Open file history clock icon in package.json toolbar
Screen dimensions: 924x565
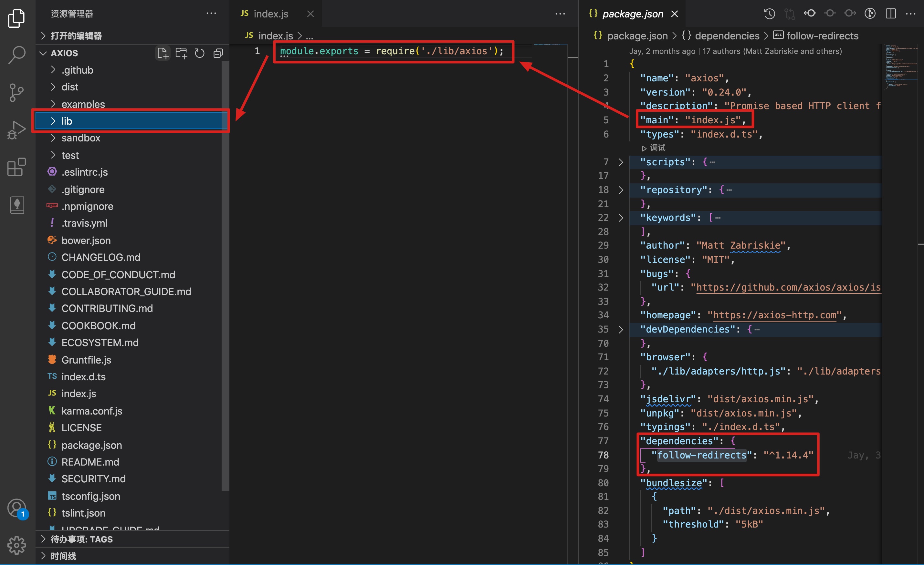tap(770, 14)
